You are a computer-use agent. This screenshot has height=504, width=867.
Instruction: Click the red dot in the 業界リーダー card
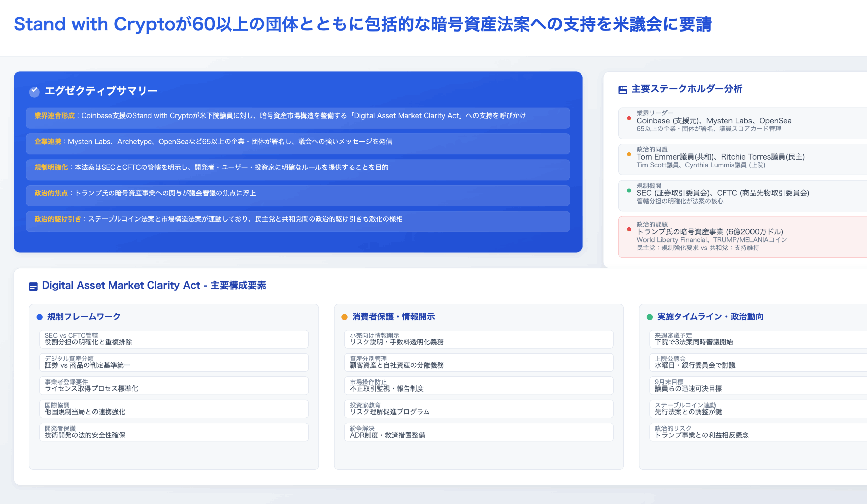629,118
